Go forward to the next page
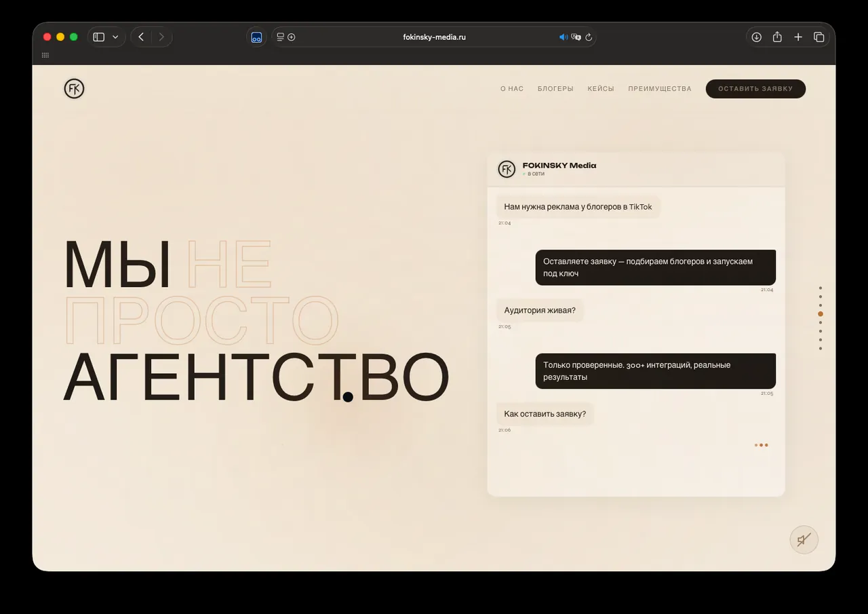868x614 pixels. (x=161, y=37)
